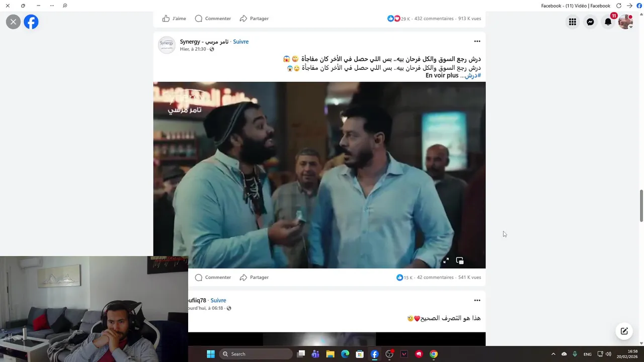Follow oufiiq78 via Suivre
644x362 pixels.
(x=218, y=301)
